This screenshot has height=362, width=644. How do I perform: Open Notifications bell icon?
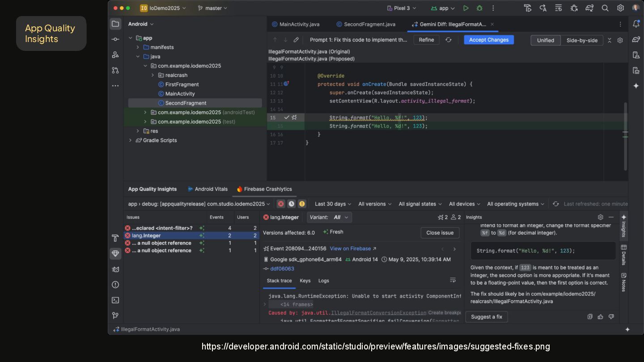pos(636,24)
